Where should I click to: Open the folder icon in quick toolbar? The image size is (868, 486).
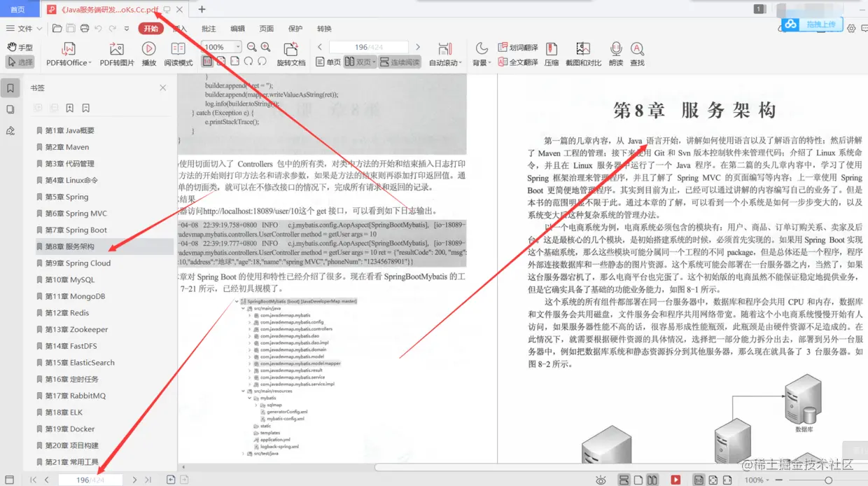[x=57, y=29]
